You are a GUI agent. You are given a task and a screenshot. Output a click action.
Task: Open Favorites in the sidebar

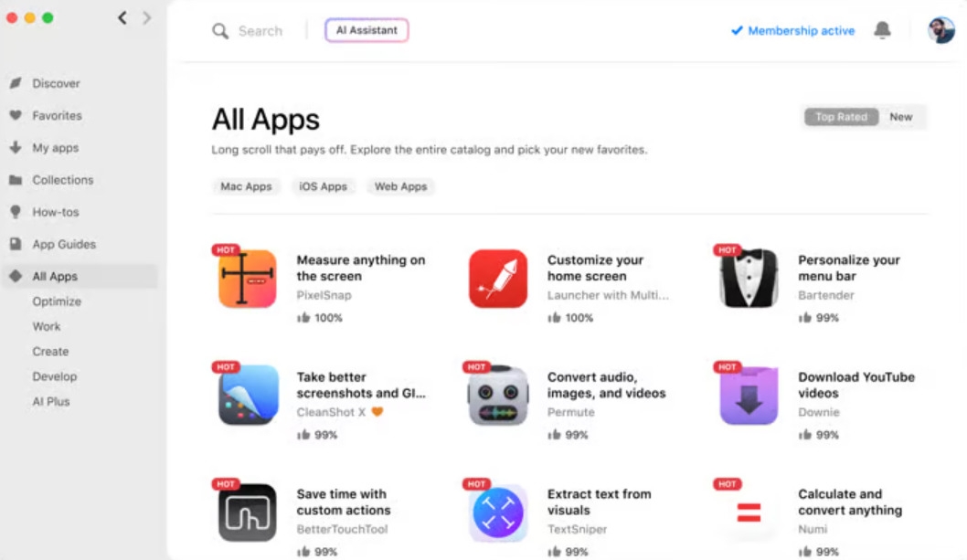click(x=57, y=115)
